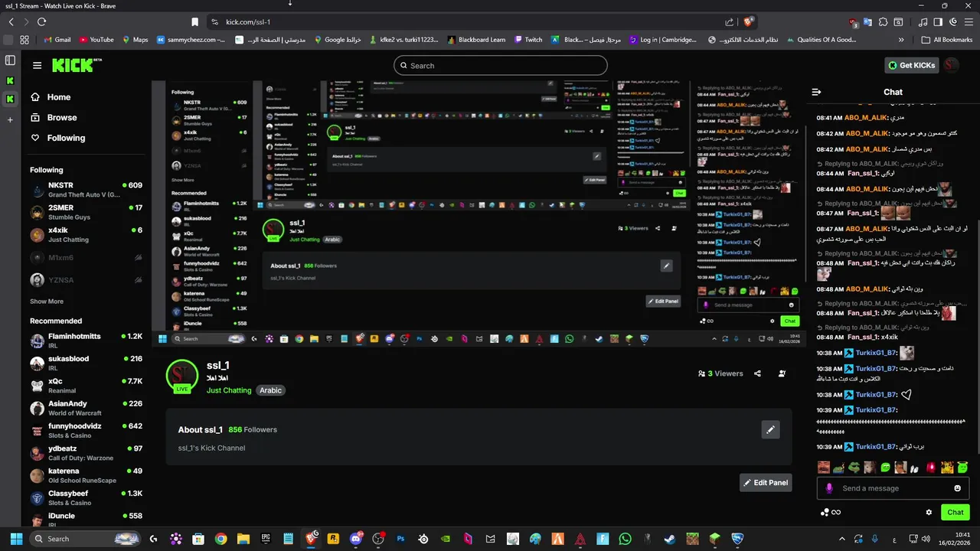Open offline channel M1xm6
Viewport: 980px width, 551px height.
tap(86, 258)
